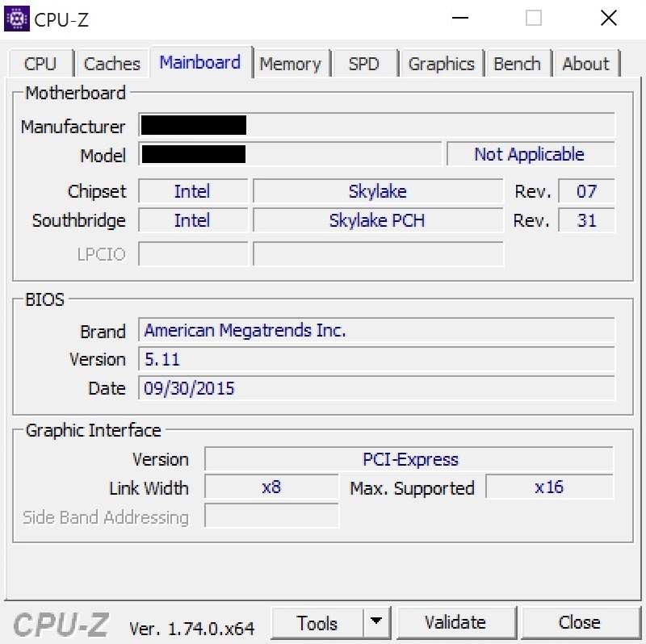Image resolution: width=646 pixels, height=644 pixels.
Task: Expand the Tools dropdown arrow
Action: (x=376, y=621)
